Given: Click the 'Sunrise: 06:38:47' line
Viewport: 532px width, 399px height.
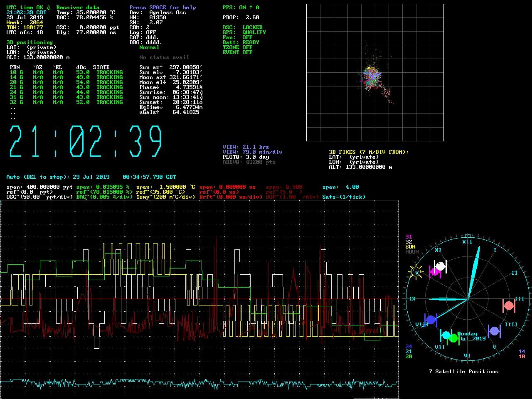Looking at the screenshot, I should (x=171, y=92).
